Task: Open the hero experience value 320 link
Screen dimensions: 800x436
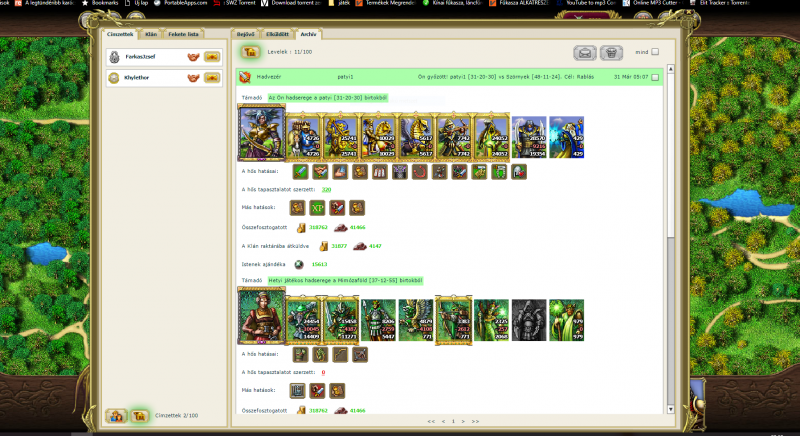Action: pyautogui.click(x=326, y=189)
